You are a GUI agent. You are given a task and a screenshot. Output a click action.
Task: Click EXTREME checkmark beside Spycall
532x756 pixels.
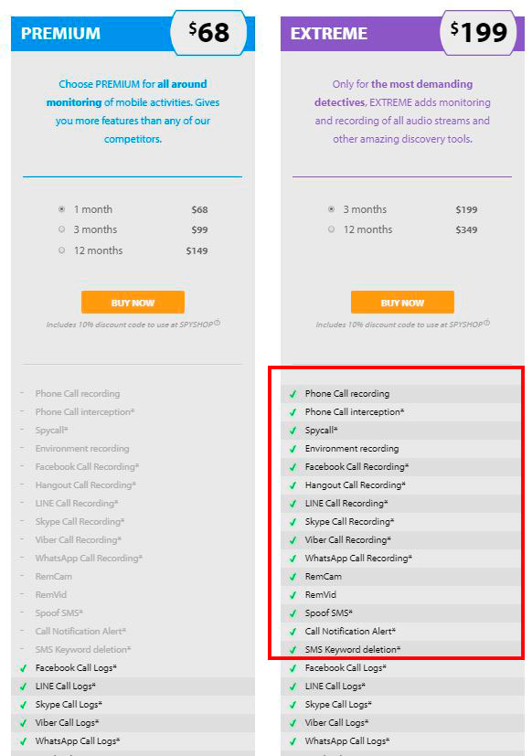tap(293, 431)
